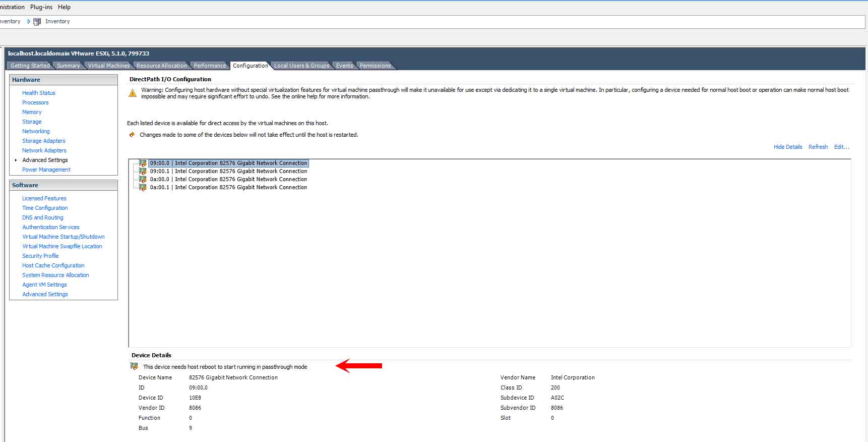Select hardware Advanced Settings entry
Viewport: 868px width, 442px height.
[x=45, y=160]
